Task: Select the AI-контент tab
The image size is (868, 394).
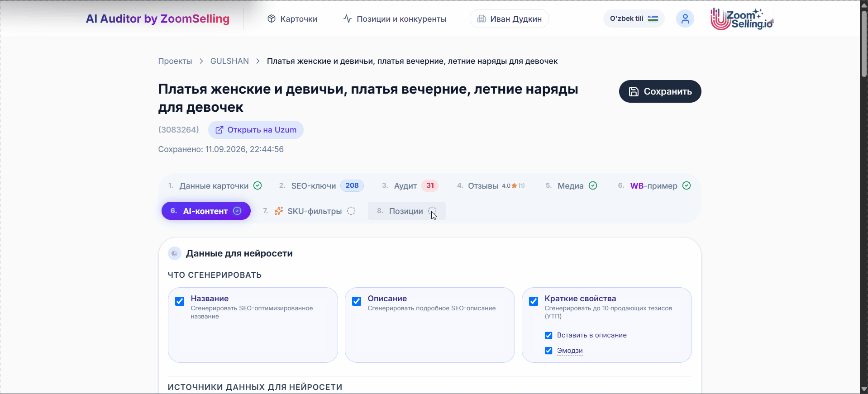Action: [x=206, y=211]
